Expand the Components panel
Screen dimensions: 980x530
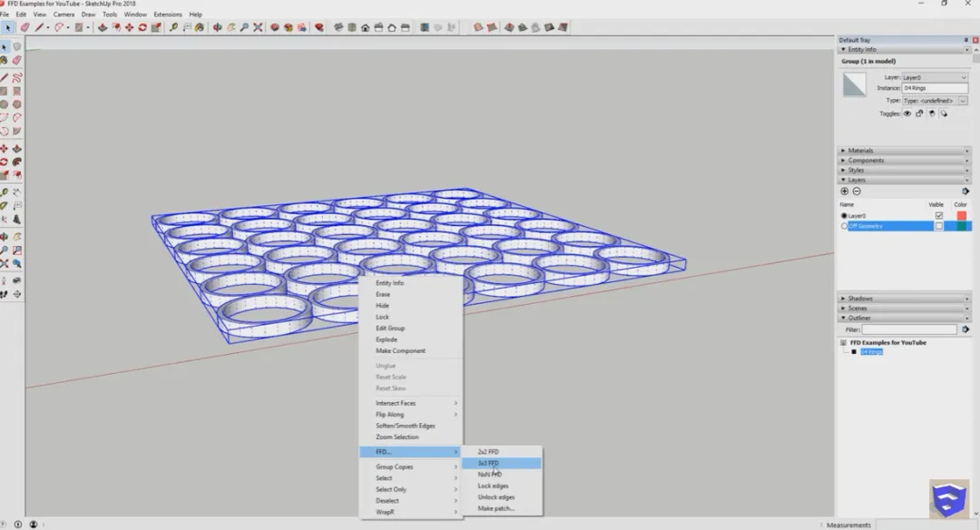tap(843, 161)
